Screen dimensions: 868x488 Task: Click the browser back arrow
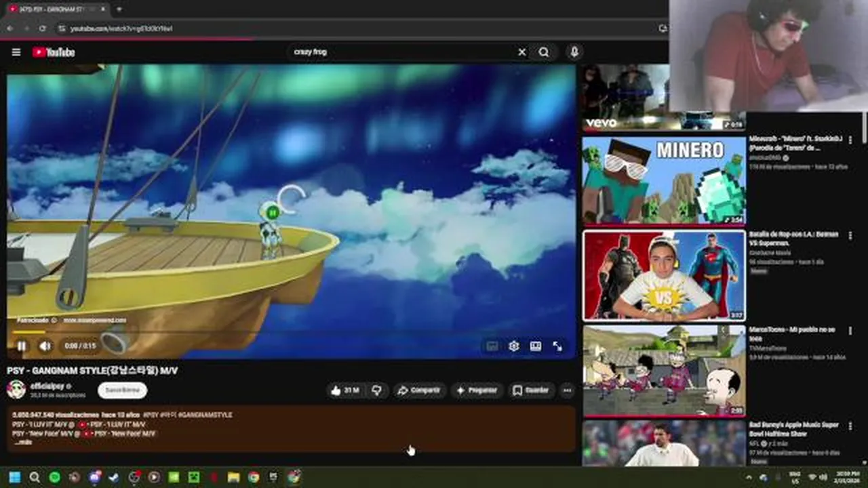pyautogui.click(x=9, y=28)
